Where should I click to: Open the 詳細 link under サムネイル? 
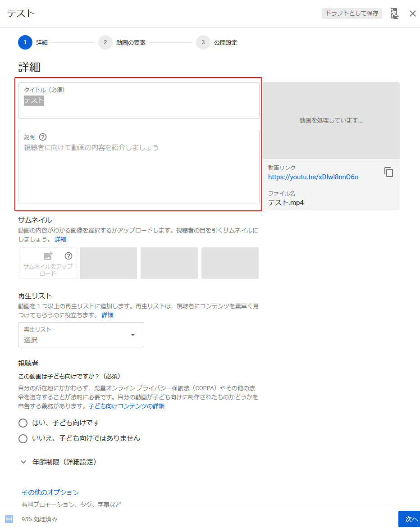click(61, 239)
